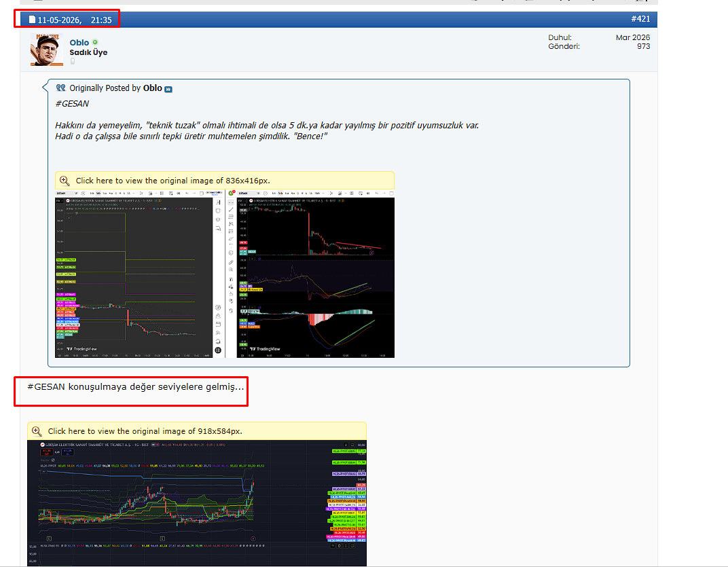Select the #GESAN hashtag text in quoted post

click(72, 104)
